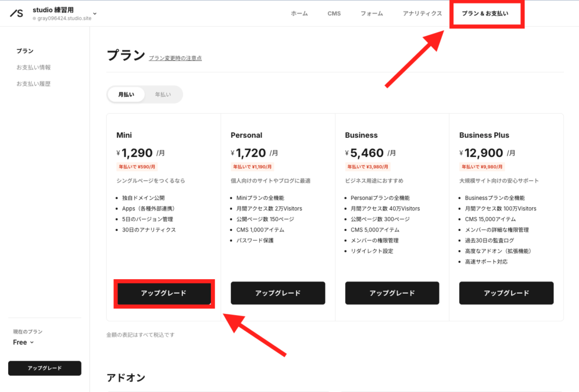Click the CMS 1,000アイテム line
The height and width of the screenshot is (392, 579).
261,230
